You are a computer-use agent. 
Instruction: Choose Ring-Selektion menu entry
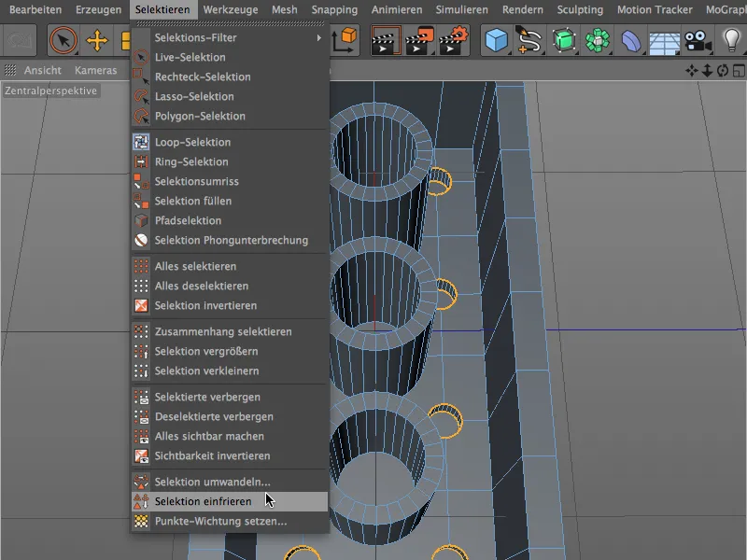(x=230, y=161)
